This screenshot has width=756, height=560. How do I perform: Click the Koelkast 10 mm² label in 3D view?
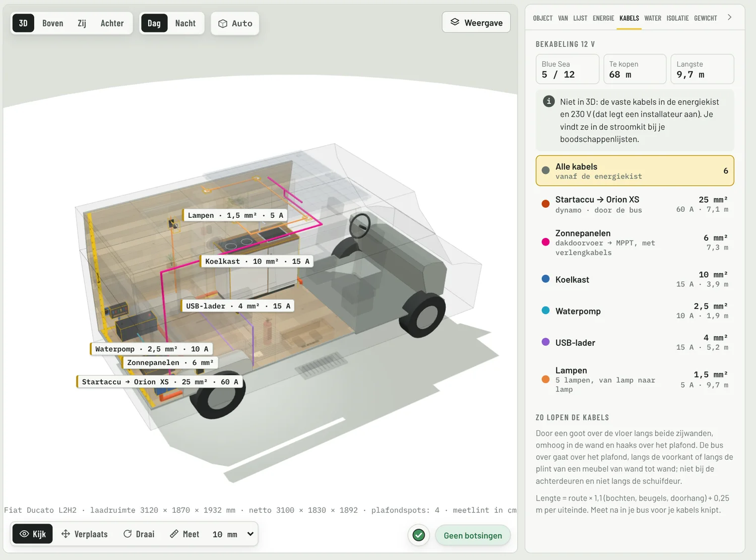257,261
